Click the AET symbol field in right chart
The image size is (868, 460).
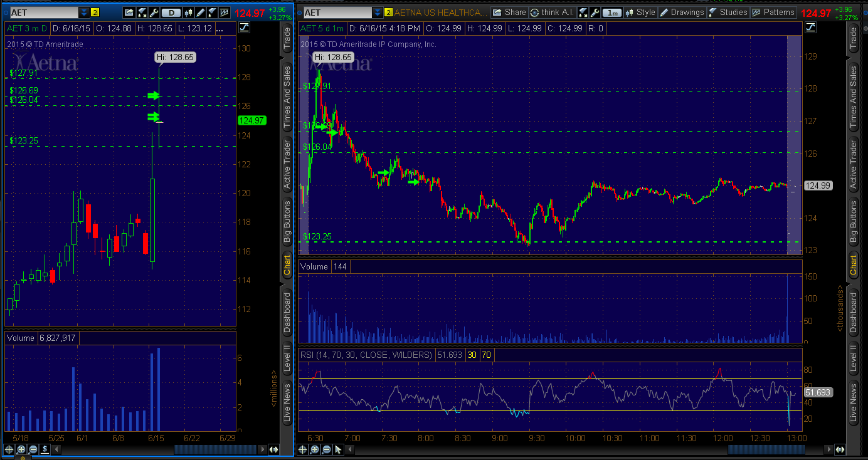point(337,13)
